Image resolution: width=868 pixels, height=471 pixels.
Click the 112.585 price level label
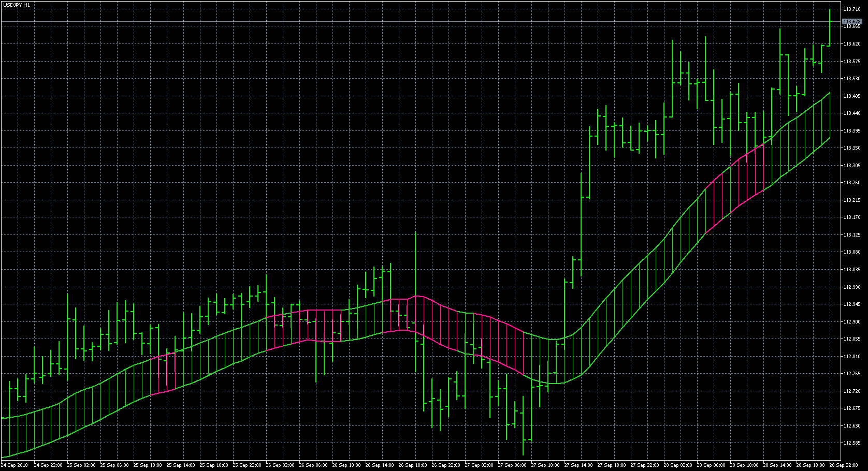point(852,443)
